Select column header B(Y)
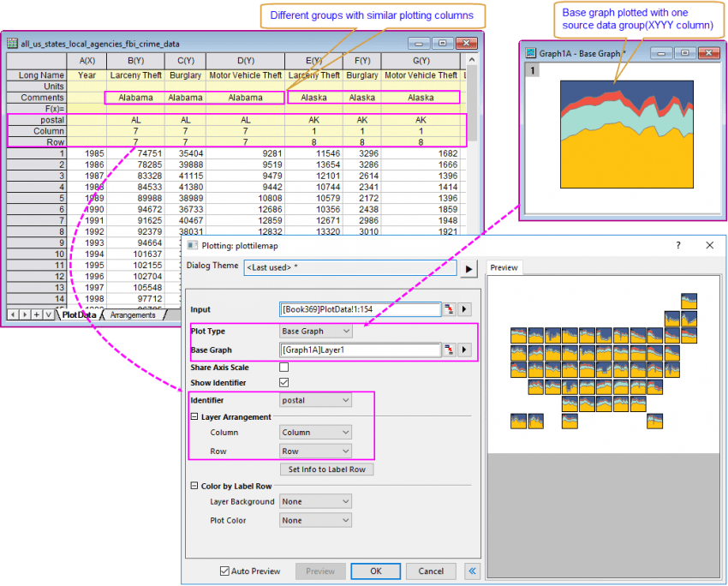The height and width of the screenshot is (586, 728). [135, 61]
